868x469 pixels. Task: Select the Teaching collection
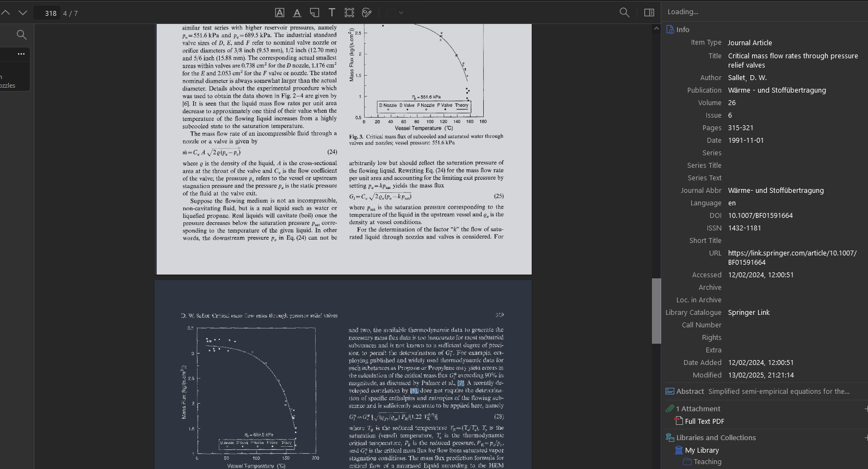pyautogui.click(x=707, y=462)
